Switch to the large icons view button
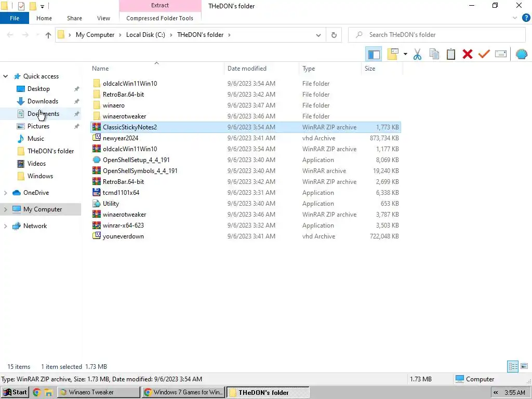The height and width of the screenshot is (399, 532). pos(524,366)
